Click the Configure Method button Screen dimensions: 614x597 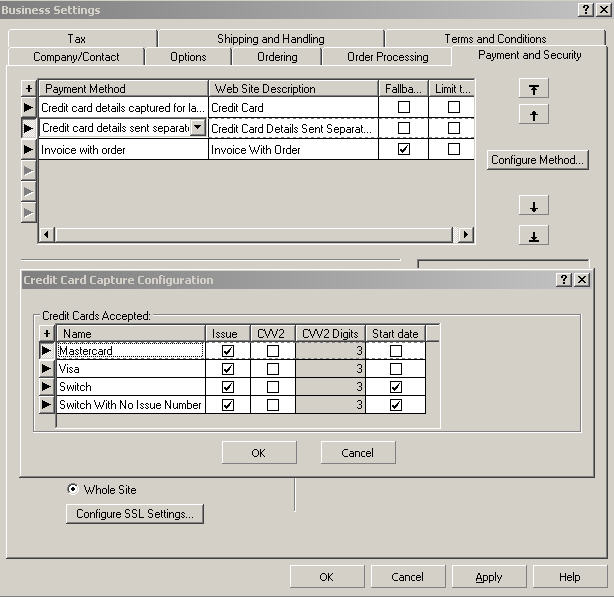click(537, 160)
